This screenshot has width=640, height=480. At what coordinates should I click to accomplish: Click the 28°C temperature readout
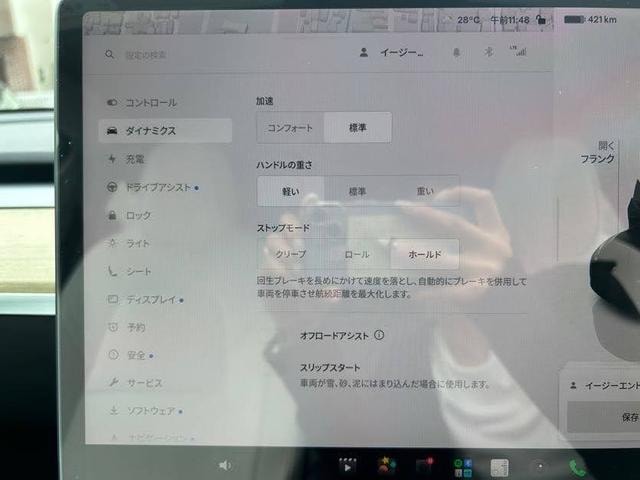point(468,20)
